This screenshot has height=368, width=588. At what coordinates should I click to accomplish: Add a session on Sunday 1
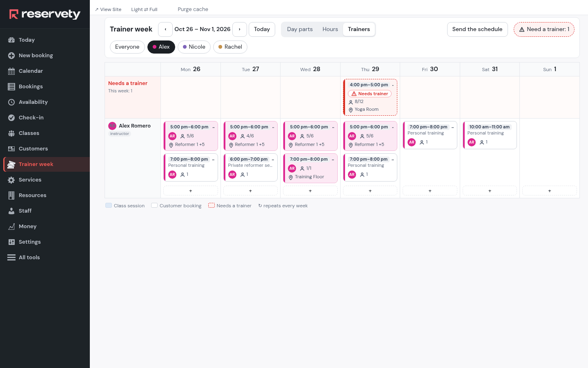point(550,191)
